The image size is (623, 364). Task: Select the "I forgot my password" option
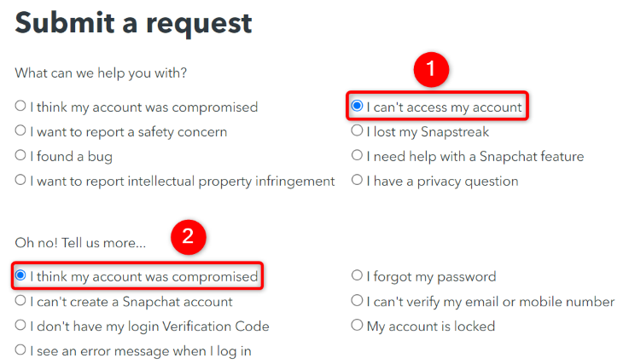(x=358, y=276)
